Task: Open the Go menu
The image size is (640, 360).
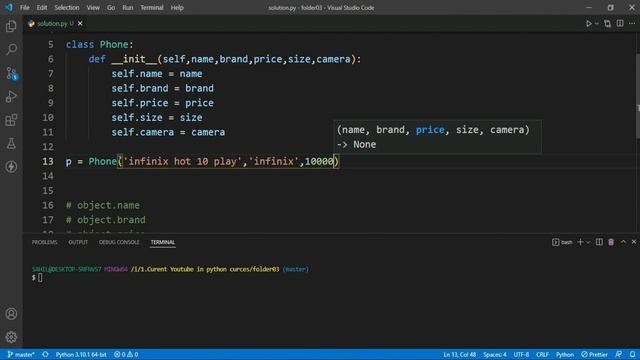Action: (x=111, y=7)
